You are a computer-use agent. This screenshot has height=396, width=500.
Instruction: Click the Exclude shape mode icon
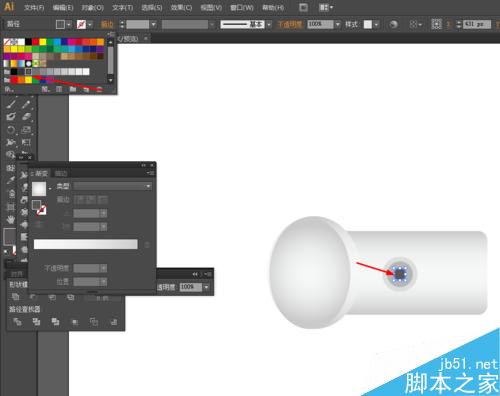71,296
